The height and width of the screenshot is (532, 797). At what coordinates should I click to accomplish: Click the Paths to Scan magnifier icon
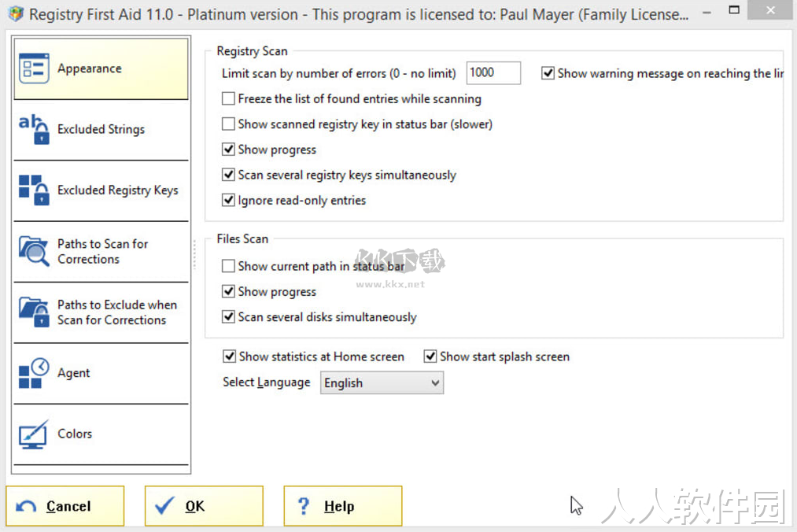[34, 251]
